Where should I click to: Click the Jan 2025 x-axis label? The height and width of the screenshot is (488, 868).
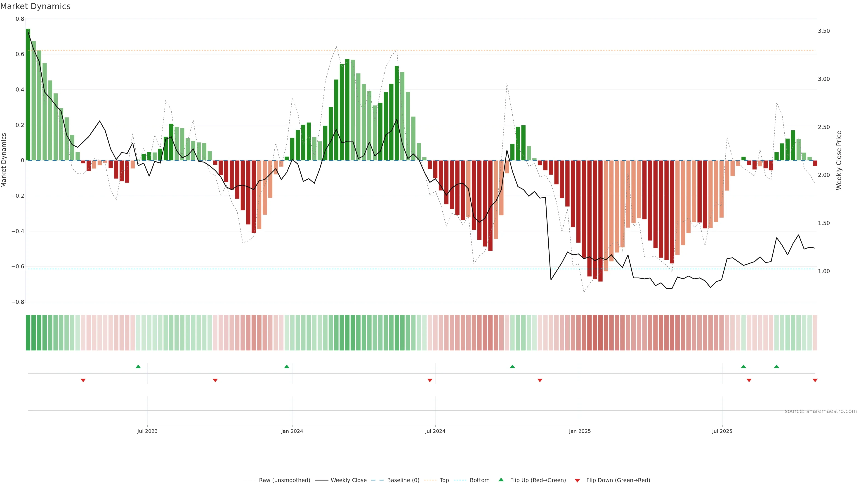pos(580,431)
